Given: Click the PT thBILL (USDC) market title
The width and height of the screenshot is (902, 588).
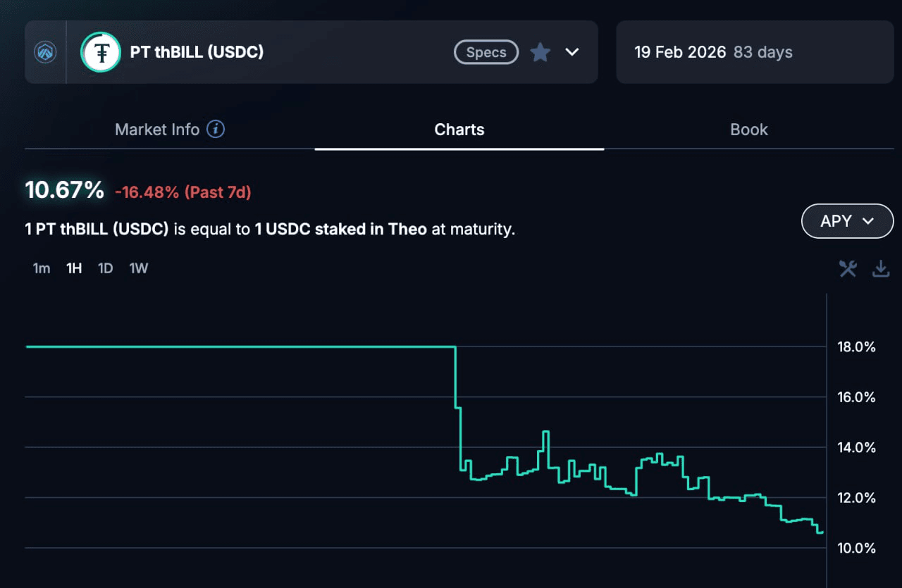Looking at the screenshot, I should [197, 52].
